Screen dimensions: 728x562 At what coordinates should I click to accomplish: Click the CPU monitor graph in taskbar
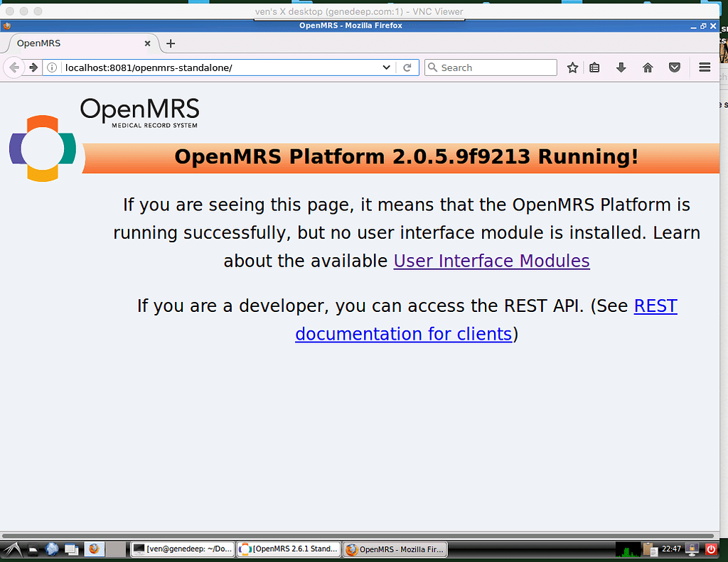tap(628, 549)
